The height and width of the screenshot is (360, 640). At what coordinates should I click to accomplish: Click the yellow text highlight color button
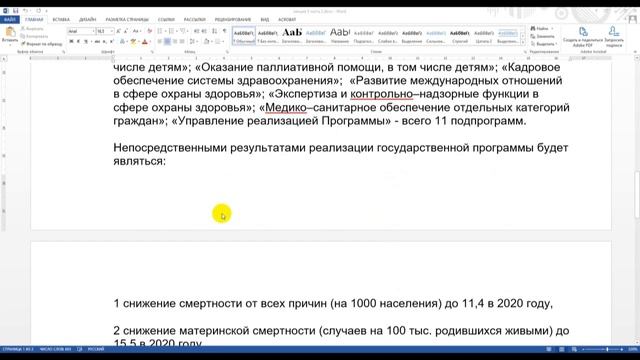(133, 41)
